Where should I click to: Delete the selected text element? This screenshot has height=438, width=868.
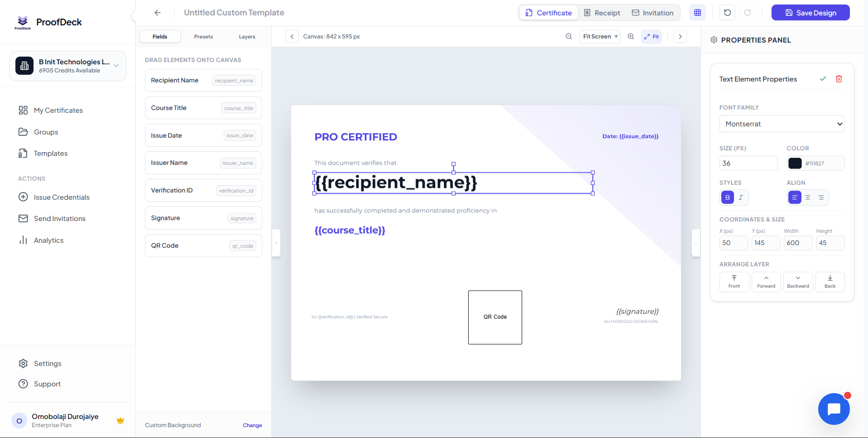[x=839, y=79]
